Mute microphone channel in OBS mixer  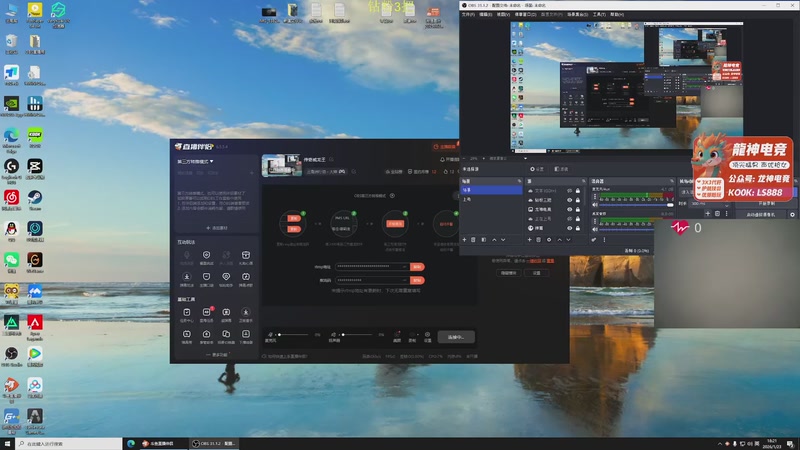pos(595,205)
